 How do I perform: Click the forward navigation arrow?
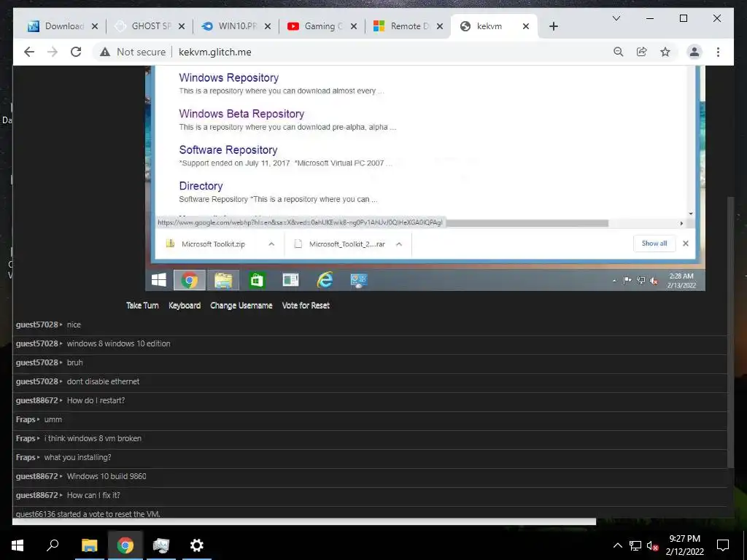coord(53,52)
